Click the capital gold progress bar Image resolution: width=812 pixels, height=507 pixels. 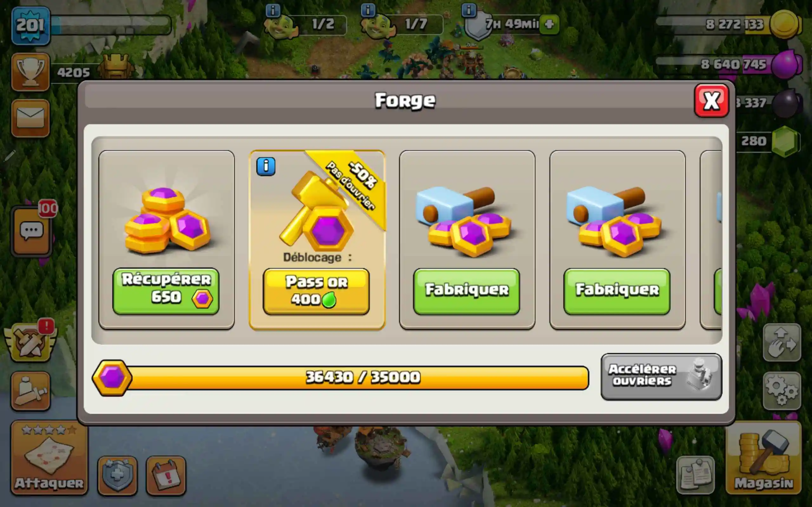[x=341, y=378]
